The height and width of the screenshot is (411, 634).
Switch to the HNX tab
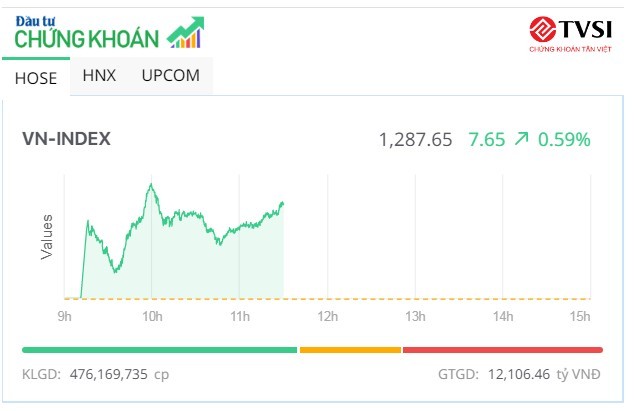(x=99, y=75)
